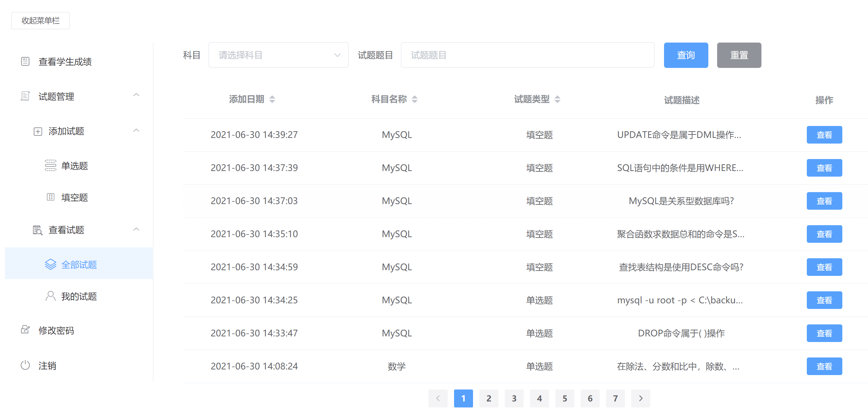Go to page 5
This screenshot has height=418, width=868.
click(564, 398)
